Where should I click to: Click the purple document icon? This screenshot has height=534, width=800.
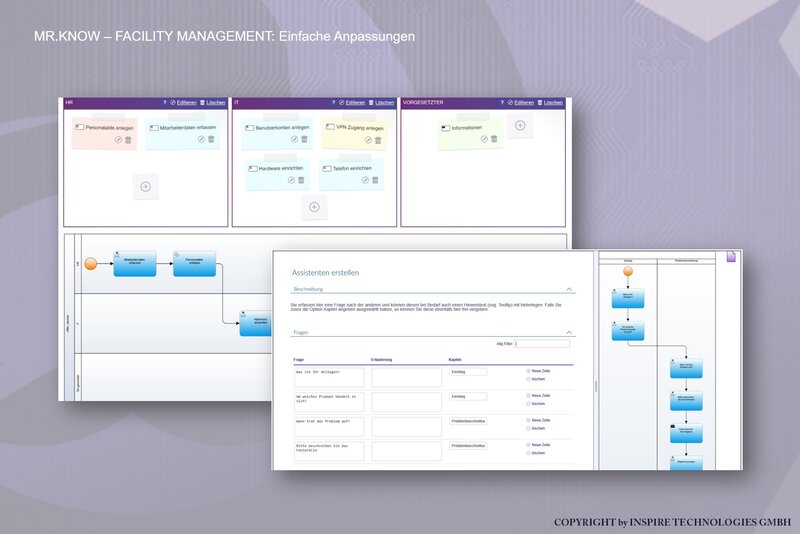click(731, 257)
